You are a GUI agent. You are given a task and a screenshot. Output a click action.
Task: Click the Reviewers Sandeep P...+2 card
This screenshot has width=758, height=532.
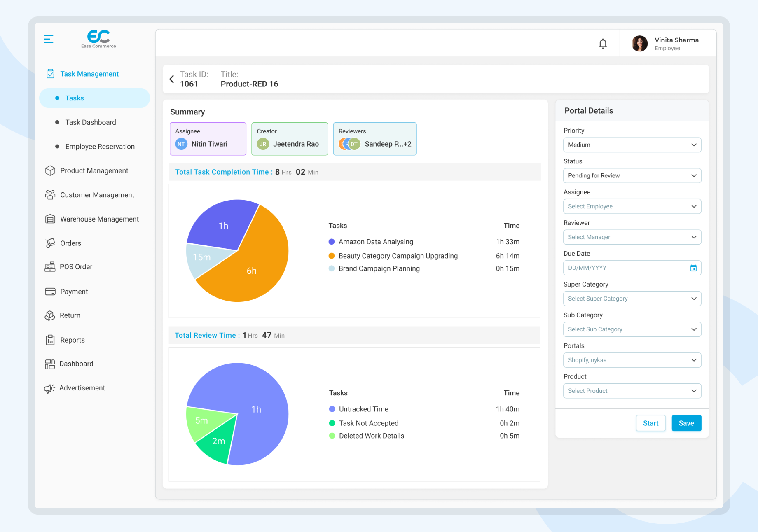tap(375, 139)
